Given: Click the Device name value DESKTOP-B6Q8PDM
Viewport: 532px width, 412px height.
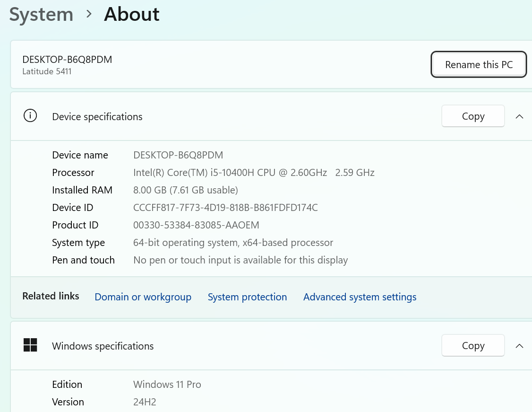Looking at the screenshot, I should click(x=178, y=155).
